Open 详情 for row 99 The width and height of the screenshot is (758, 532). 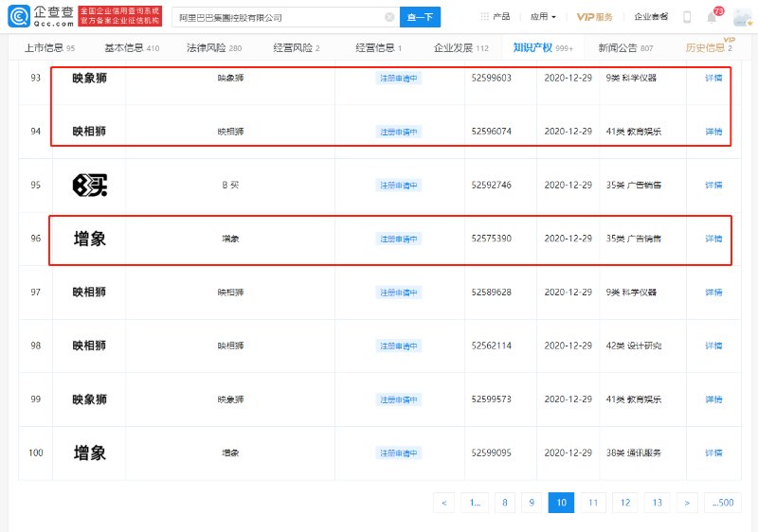(713, 399)
